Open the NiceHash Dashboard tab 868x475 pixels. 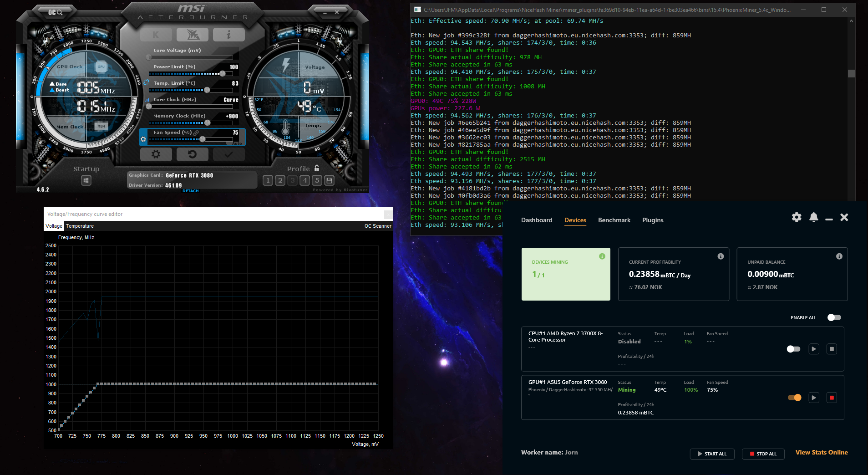(537, 220)
